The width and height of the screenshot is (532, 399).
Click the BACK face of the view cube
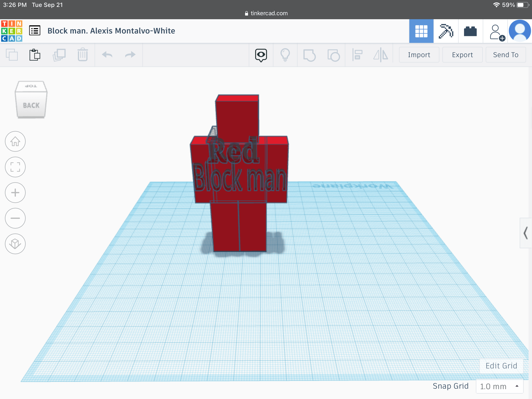coord(31,105)
